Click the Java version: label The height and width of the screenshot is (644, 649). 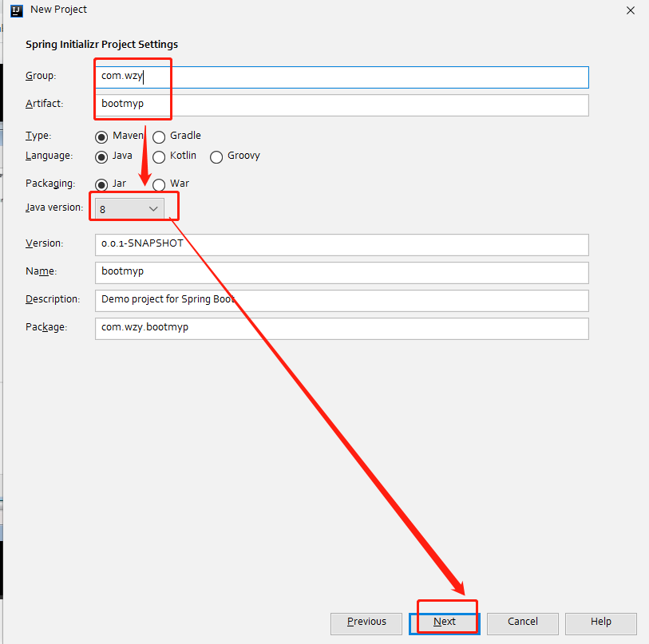click(x=54, y=207)
